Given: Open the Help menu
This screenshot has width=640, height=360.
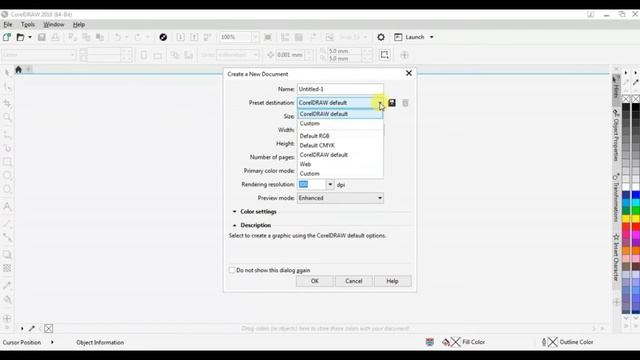Looking at the screenshot, I should pos(79,24).
